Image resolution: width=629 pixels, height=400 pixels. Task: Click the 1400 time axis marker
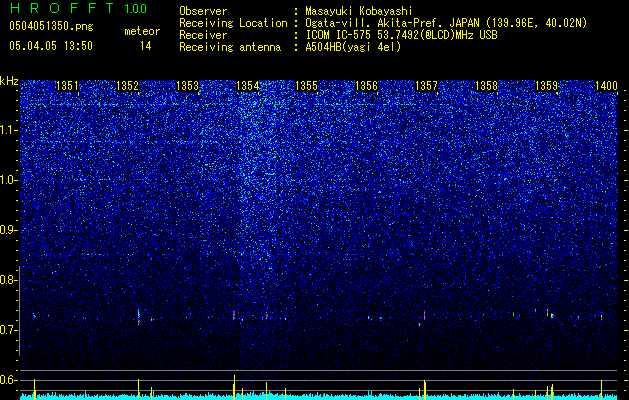pos(606,85)
